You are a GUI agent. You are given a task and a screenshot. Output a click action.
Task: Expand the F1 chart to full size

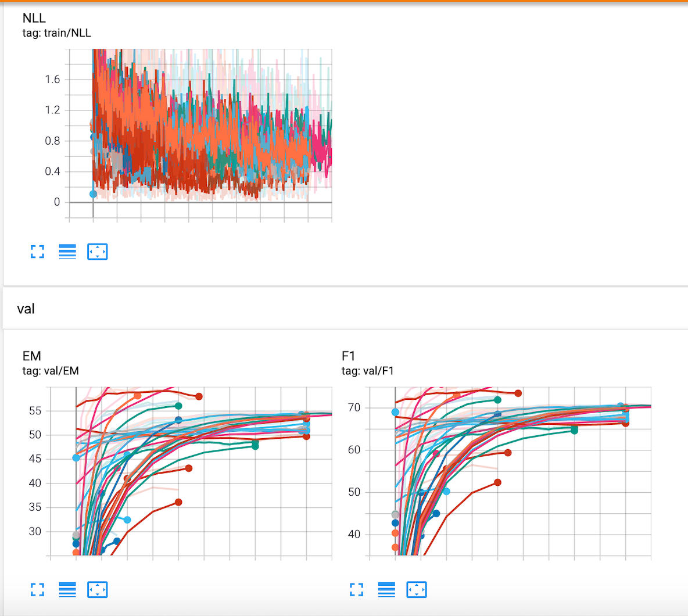coord(357,590)
